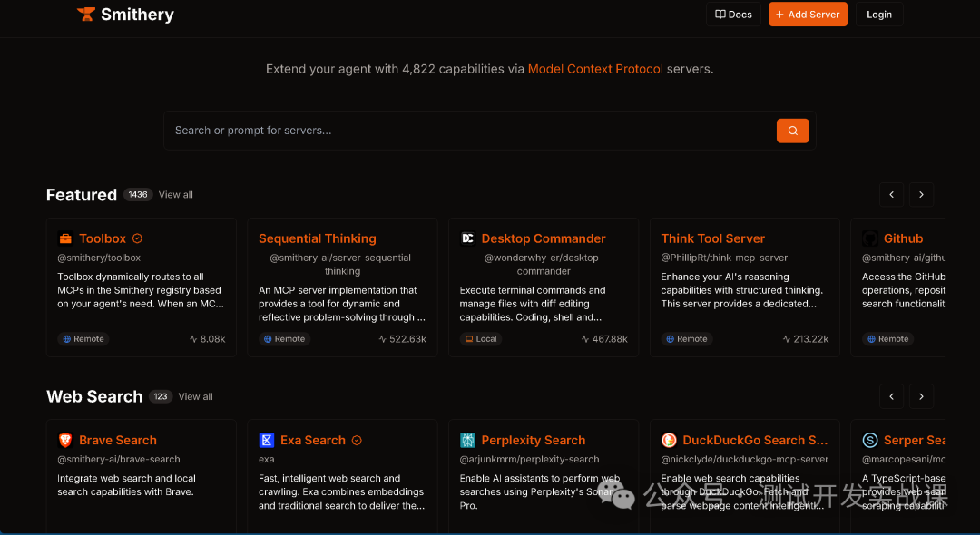Open the Toolbox server title
The width and height of the screenshot is (980, 535).
click(x=103, y=238)
